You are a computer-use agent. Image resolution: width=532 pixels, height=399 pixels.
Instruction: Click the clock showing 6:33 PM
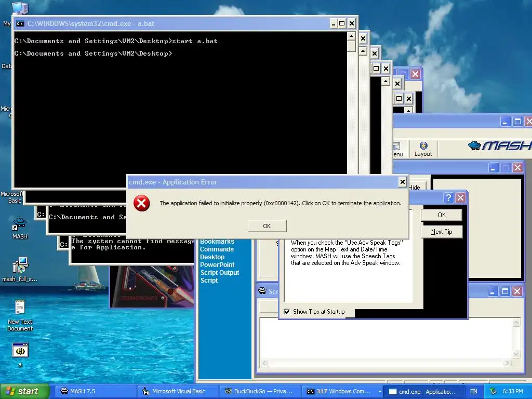(513, 391)
